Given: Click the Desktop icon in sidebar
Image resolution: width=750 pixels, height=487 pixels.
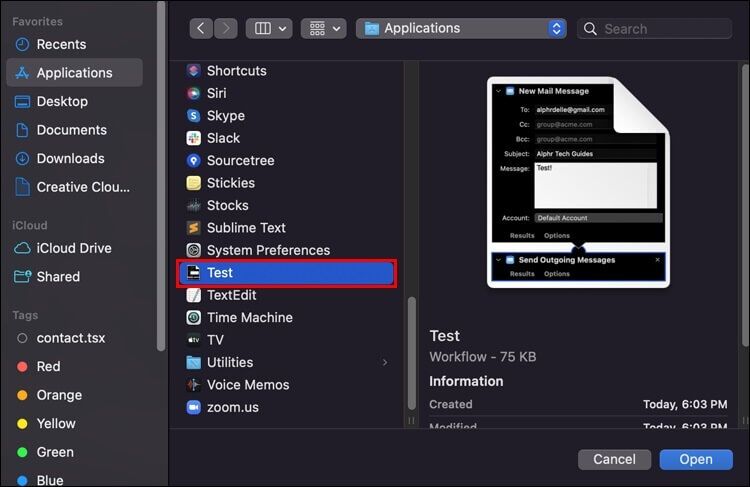Looking at the screenshot, I should pos(22,101).
